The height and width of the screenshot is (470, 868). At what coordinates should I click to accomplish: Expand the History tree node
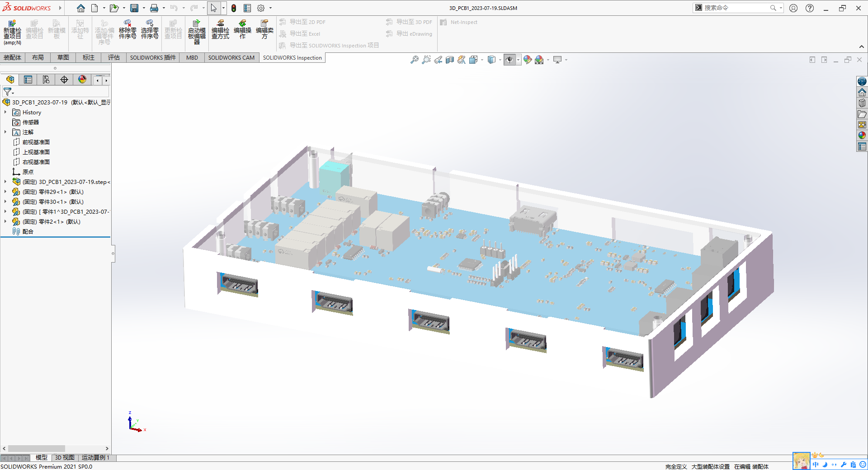pos(5,112)
